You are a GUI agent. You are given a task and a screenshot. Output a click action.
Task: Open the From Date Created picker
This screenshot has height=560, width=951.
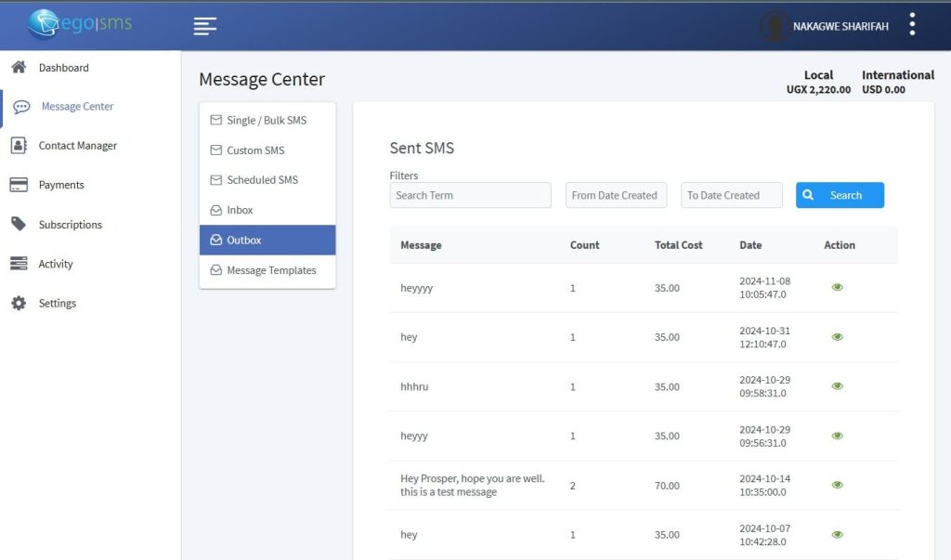point(616,195)
